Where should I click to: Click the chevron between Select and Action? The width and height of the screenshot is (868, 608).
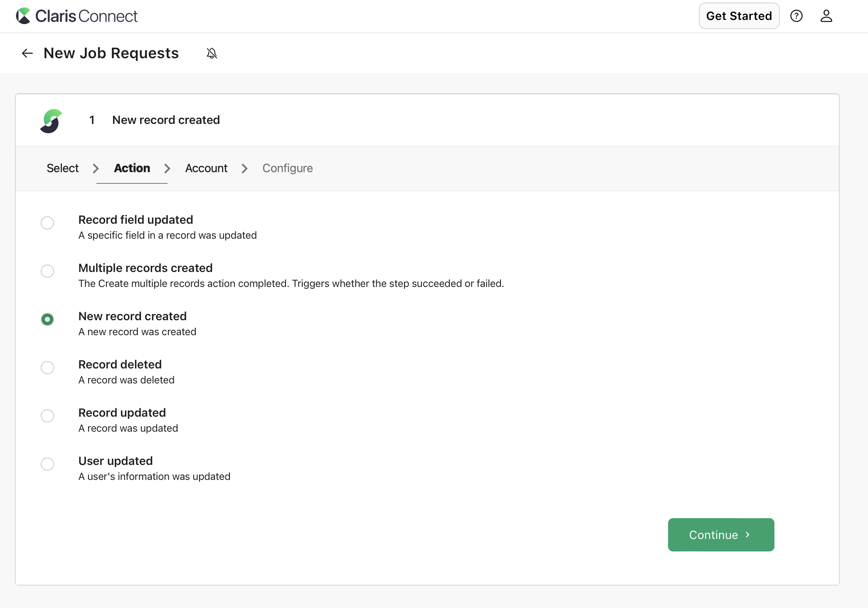pyautogui.click(x=96, y=168)
